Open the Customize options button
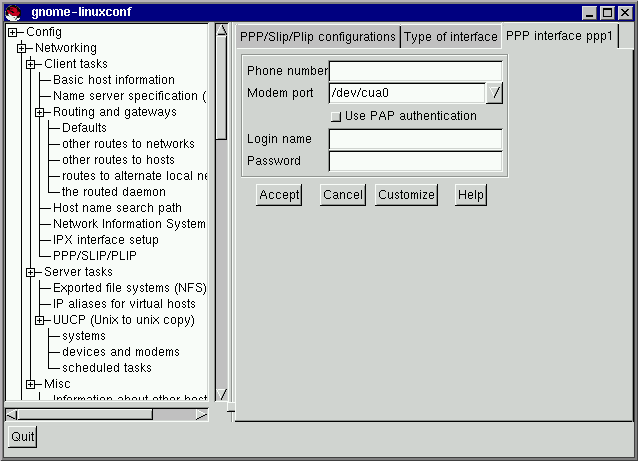This screenshot has height=461, width=638. (x=406, y=195)
